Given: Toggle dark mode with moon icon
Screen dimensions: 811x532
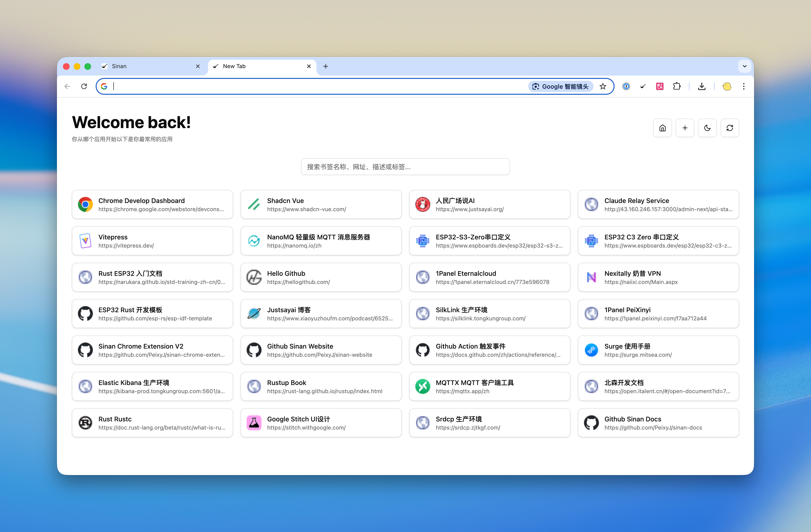Looking at the screenshot, I should pyautogui.click(x=707, y=128).
